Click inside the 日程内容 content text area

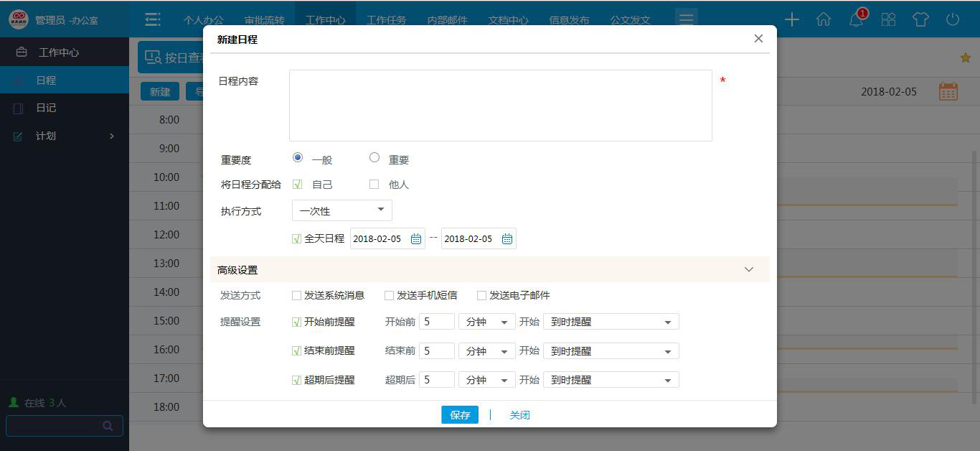tap(500, 105)
